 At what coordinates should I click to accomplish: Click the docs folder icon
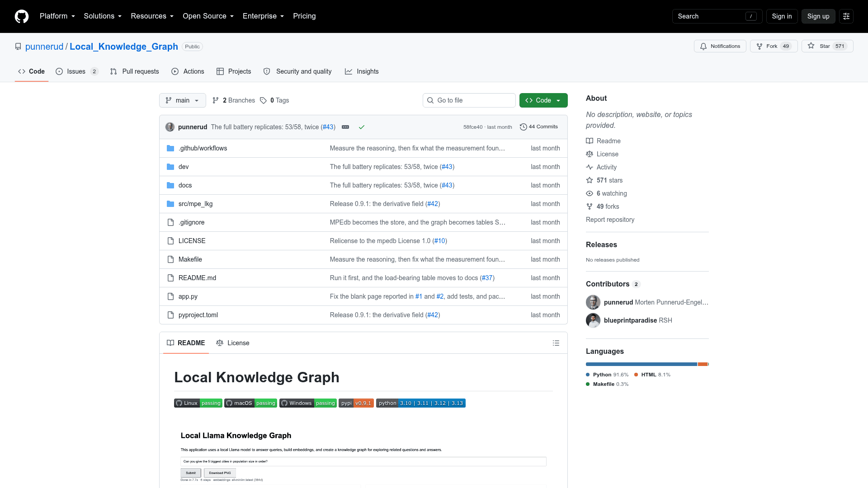(170, 185)
